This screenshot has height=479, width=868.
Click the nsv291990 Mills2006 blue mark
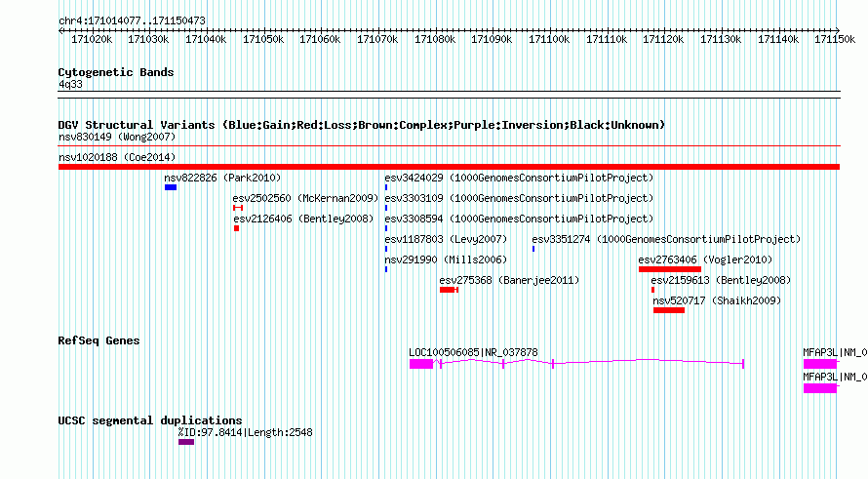click(x=386, y=269)
